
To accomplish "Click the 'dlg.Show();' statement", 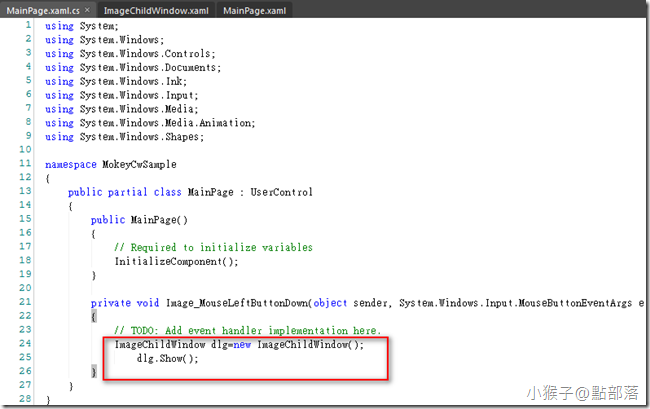I will 168,358.
